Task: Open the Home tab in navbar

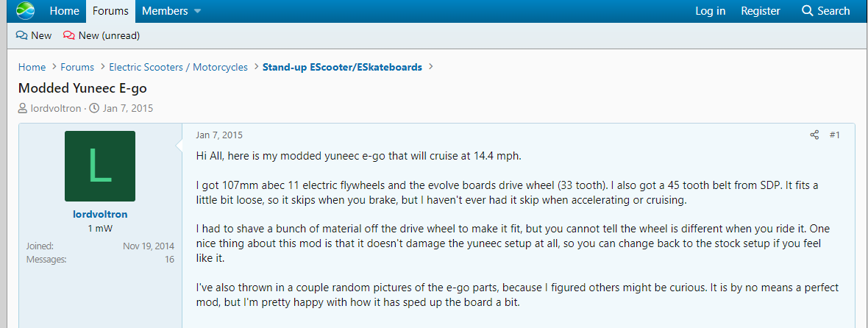Action: (65, 11)
